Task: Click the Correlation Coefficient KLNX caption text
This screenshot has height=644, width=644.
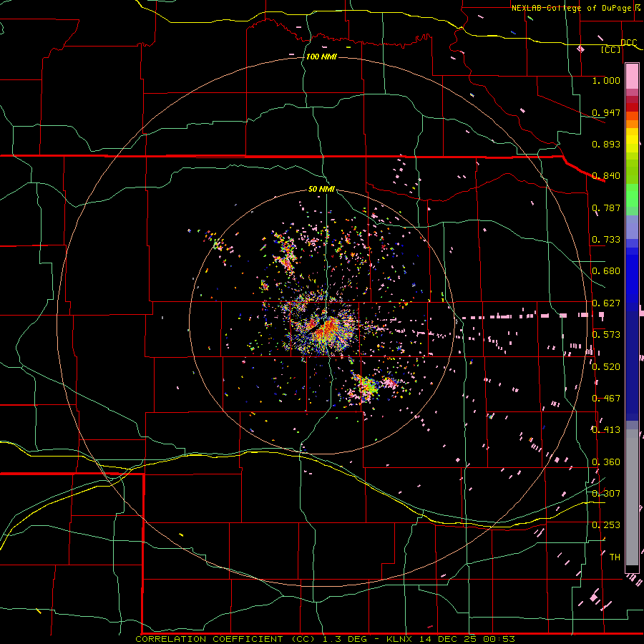Action: 325,639
